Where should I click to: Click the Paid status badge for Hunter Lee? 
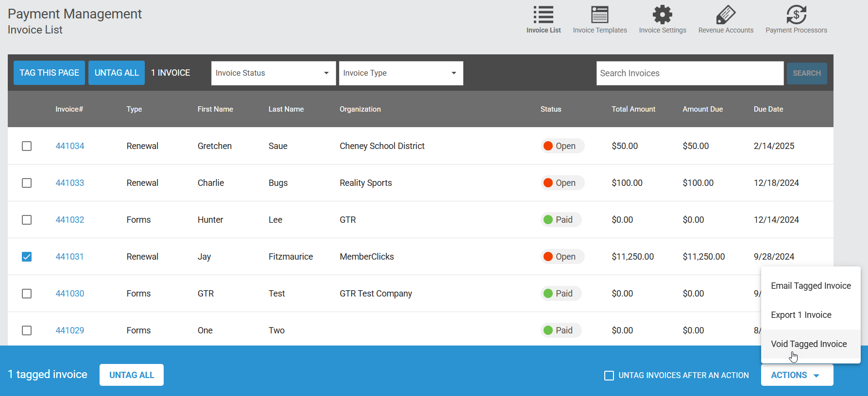click(x=561, y=220)
